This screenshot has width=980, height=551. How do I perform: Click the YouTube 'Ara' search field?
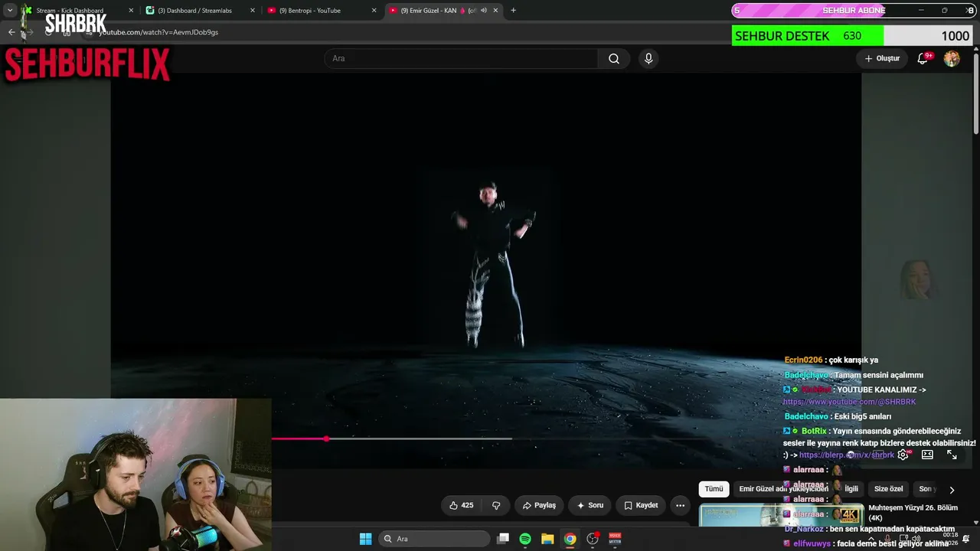coord(462,58)
